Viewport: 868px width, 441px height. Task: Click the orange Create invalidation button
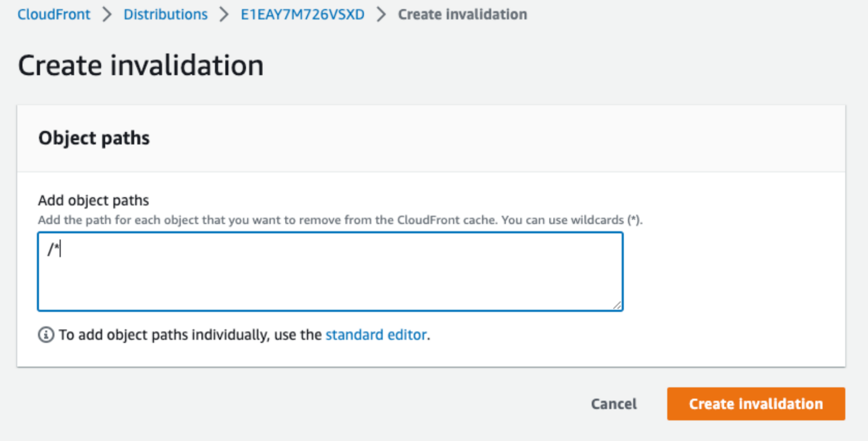pos(756,404)
